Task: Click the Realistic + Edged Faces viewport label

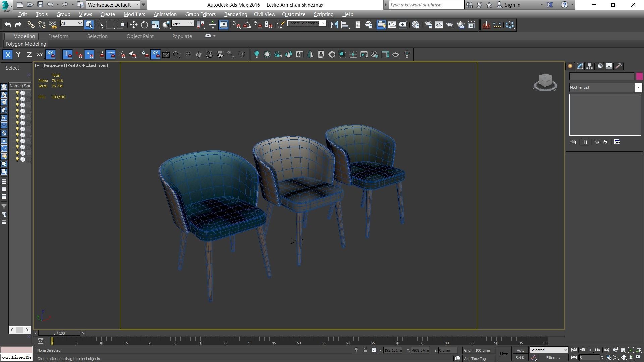Action: coord(87,65)
